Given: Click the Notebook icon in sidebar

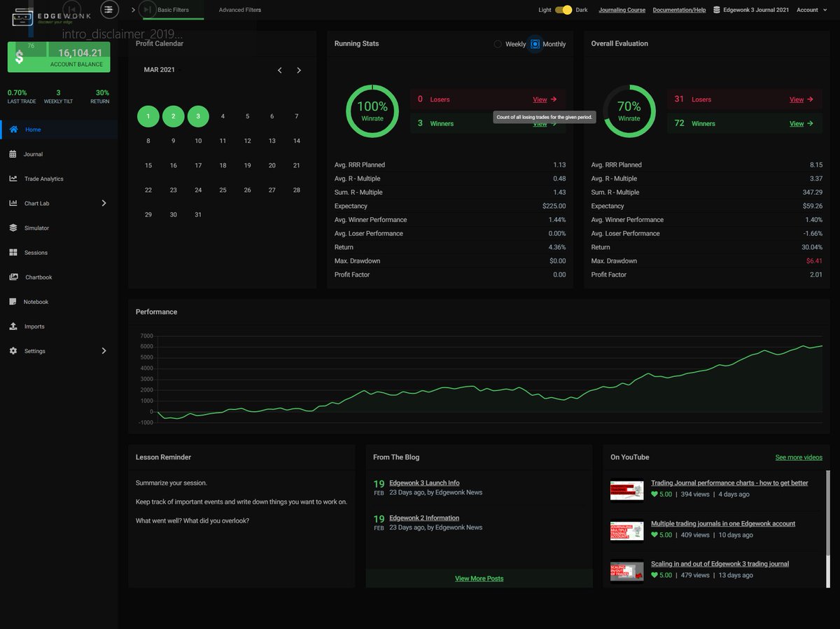Looking at the screenshot, I should click(13, 302).
